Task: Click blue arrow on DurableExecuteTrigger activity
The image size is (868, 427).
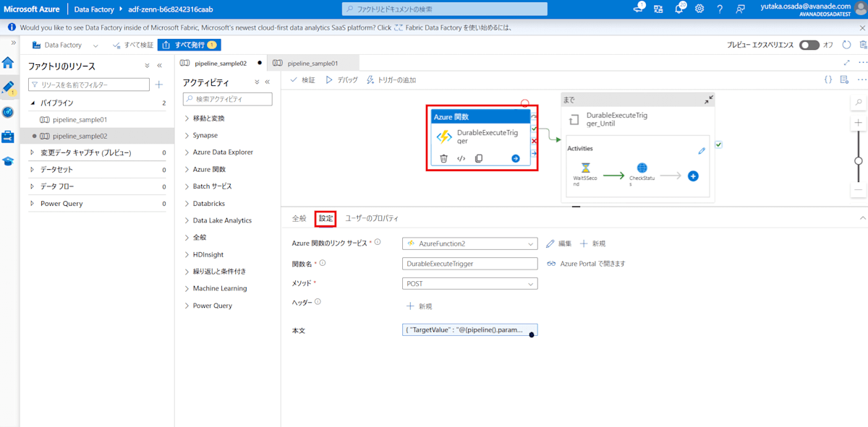Action: click(x=516, y=158)
